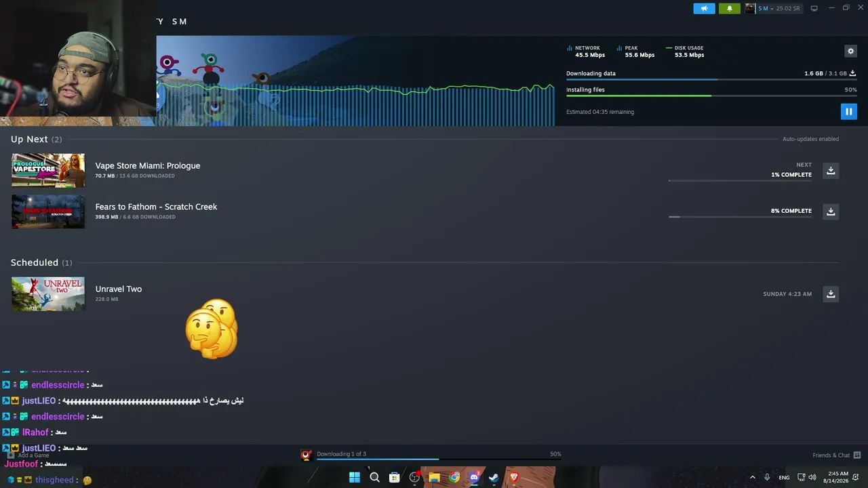Screen dimensions: 868x488
Task: Start Fears to Fathom download now
Action: tap(831, 211)
